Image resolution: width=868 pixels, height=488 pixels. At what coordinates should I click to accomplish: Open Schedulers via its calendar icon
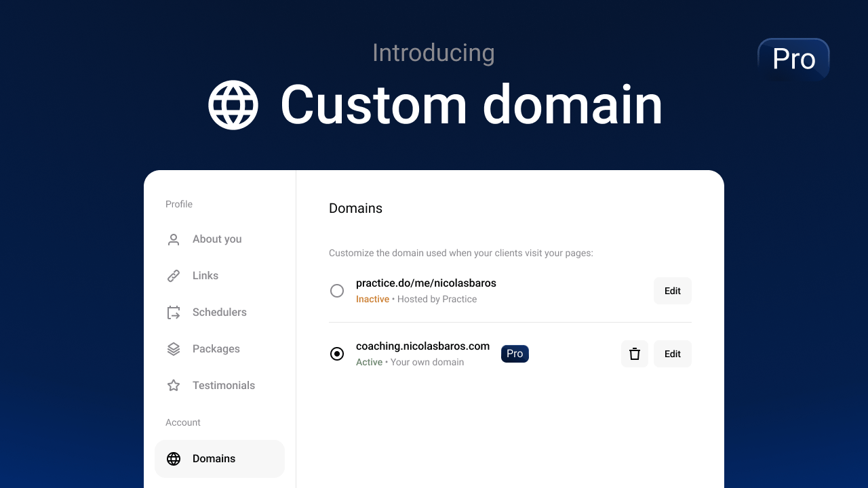pos(173,312)
